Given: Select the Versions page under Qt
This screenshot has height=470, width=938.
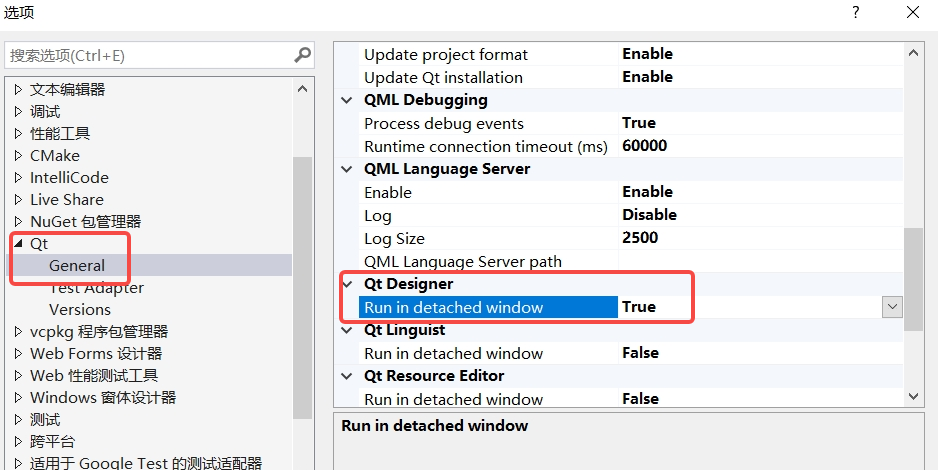Looking at the screenshot, I should (x=80, y=310).
